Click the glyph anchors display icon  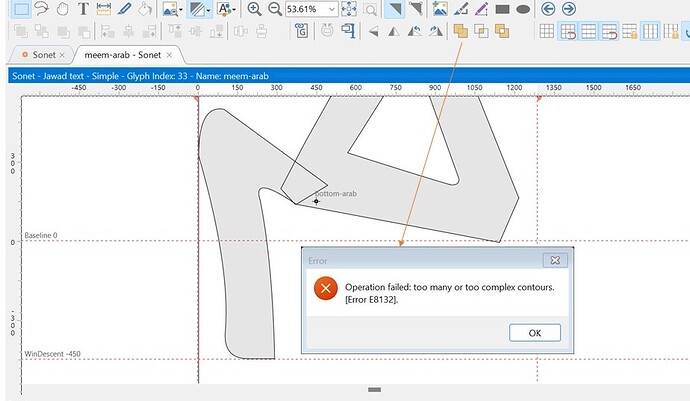pyautogui.click(x=224, y=9)
